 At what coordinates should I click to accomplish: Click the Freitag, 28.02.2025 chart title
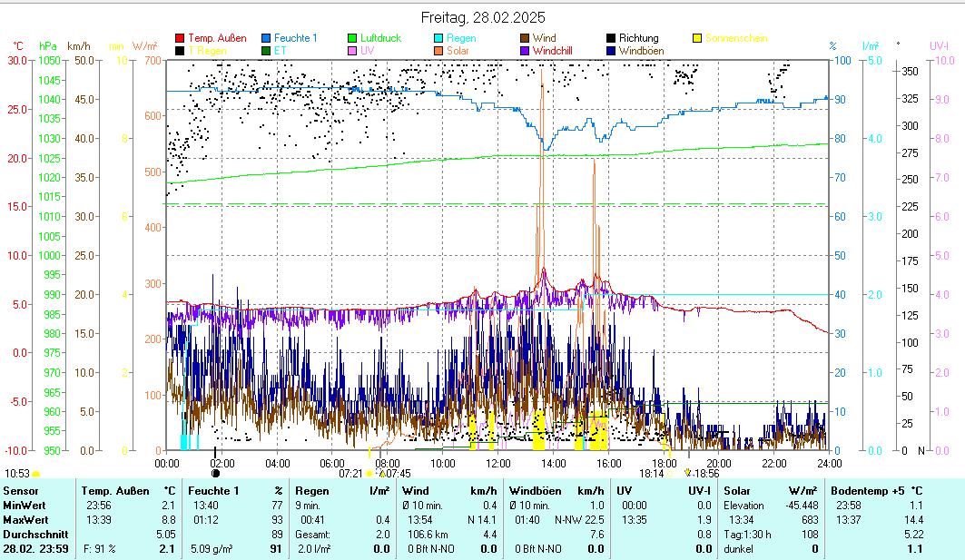click(483, 17)
